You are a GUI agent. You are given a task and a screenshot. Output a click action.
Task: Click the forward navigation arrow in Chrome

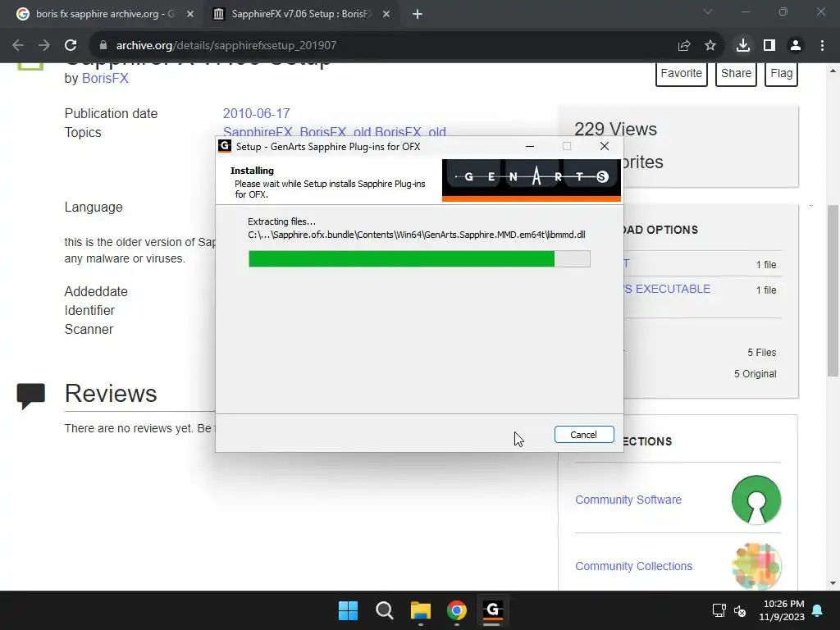tap(44, 46)
